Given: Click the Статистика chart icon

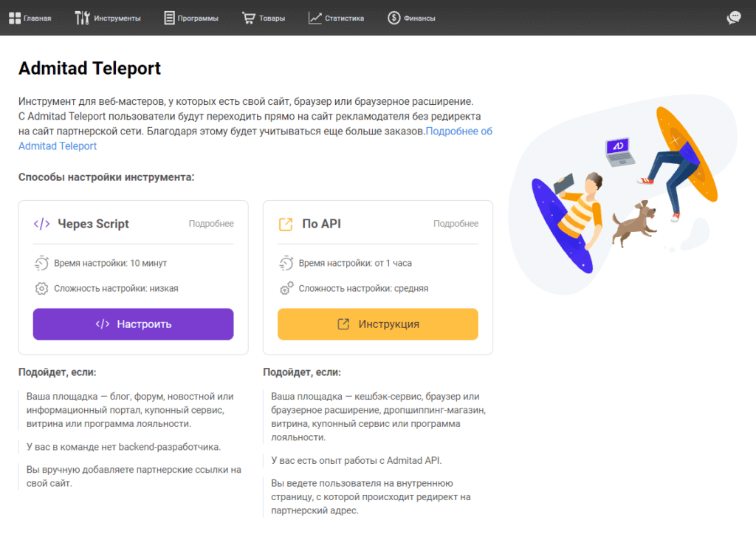Looking at the screenshot, I should (x=315, y=18).
